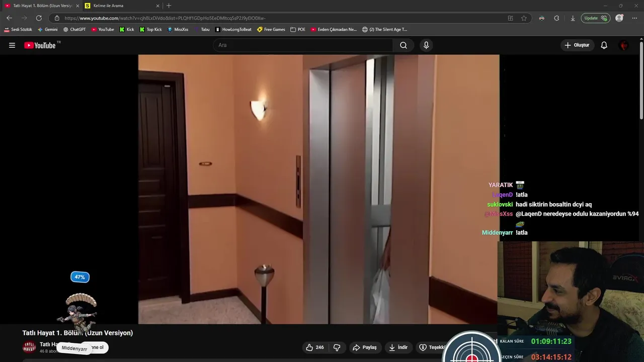Open the YouTube hamburger guide menu

[x=12, y=45]
